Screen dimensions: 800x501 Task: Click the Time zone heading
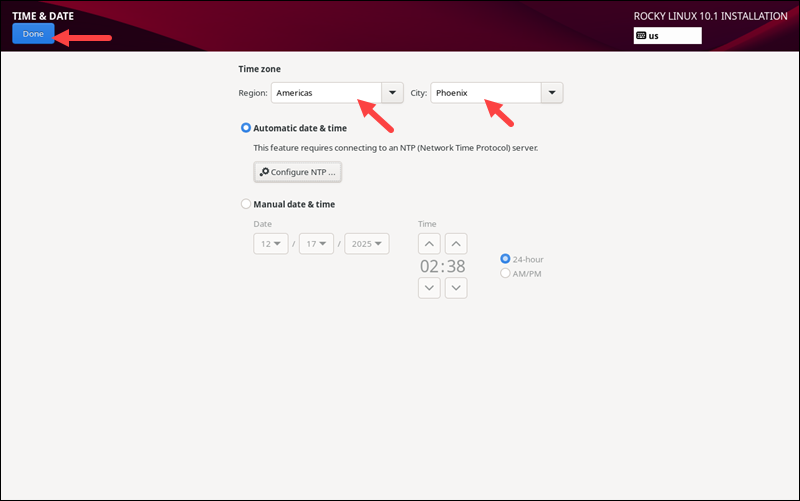coord(259,69)
